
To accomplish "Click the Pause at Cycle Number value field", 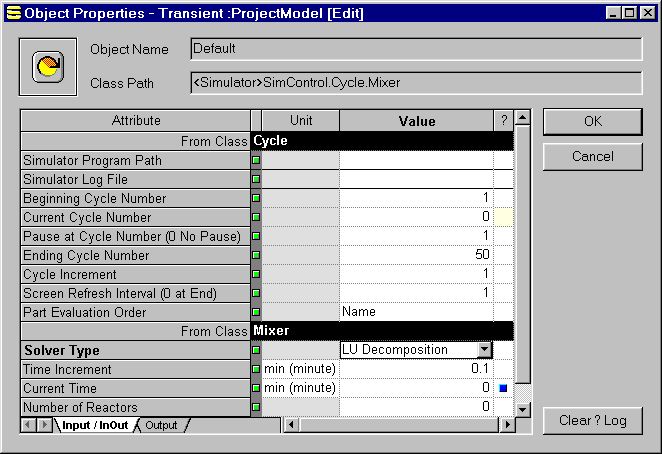I will 416,236.
